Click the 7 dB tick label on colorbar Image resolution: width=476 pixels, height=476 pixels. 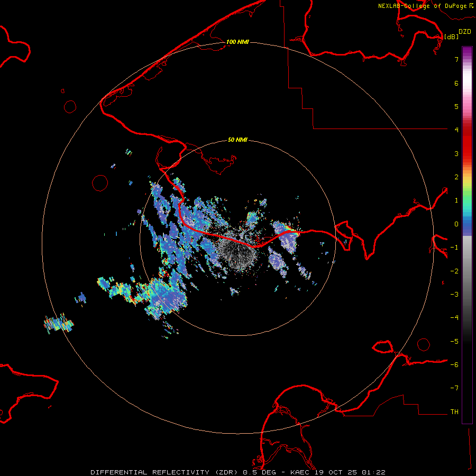456,59
